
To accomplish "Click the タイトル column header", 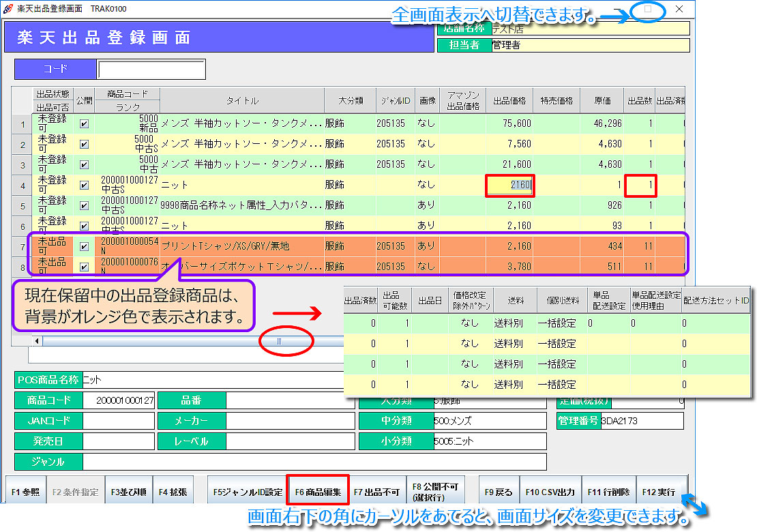I will tap(242, 100).
